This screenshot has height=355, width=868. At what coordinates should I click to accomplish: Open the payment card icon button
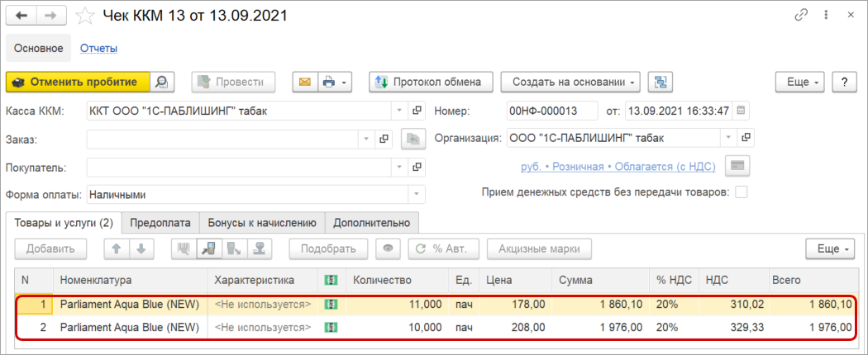[x=737, y=165]
